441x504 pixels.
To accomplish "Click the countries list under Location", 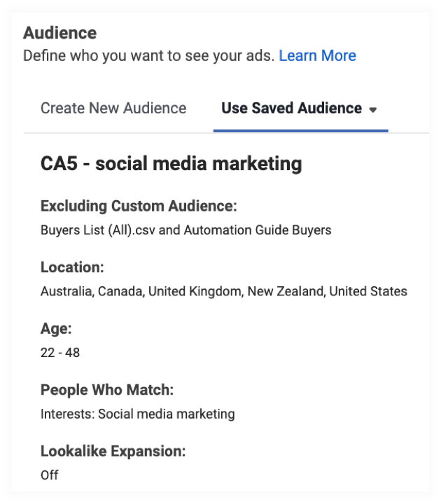I will coord(223,291).
